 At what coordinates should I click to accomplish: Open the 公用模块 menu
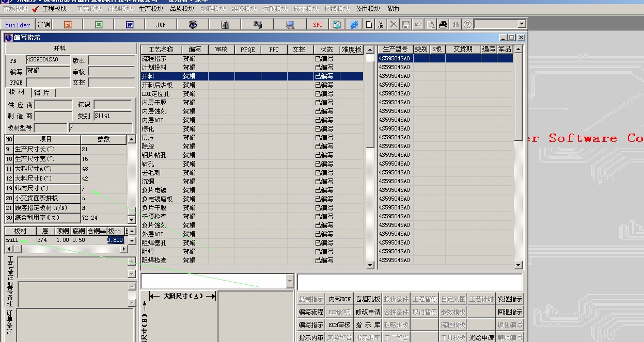point(368,9)
